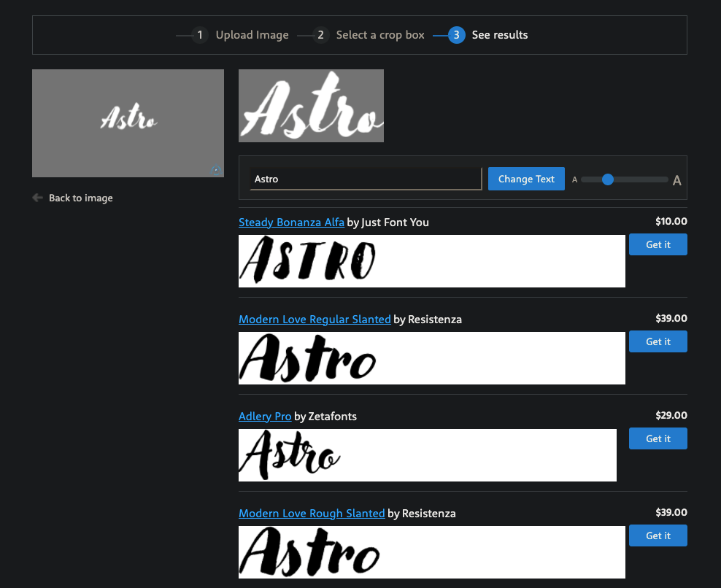Click inside the Astro text input field
The width and height of the screenshot is (721, 588).
tap(365, 179)
